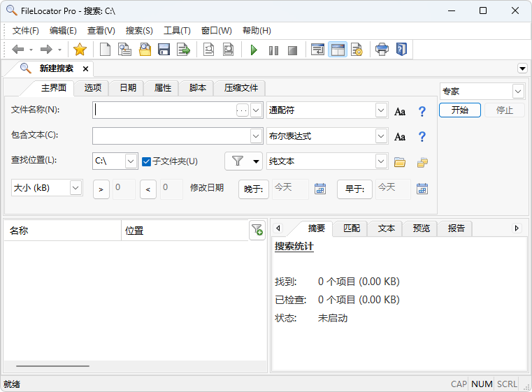532x392 pixels.
Task: Toggle case sensitivity Aa for file name
Action: click(400, 112)
